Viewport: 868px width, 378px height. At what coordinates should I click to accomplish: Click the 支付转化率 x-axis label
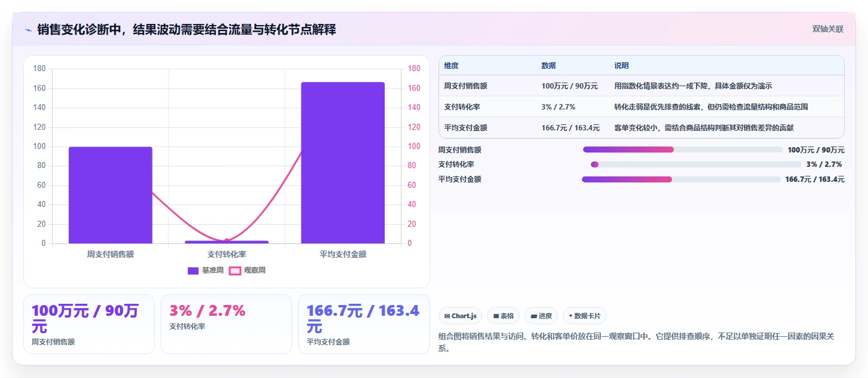[x=226, y=254]
